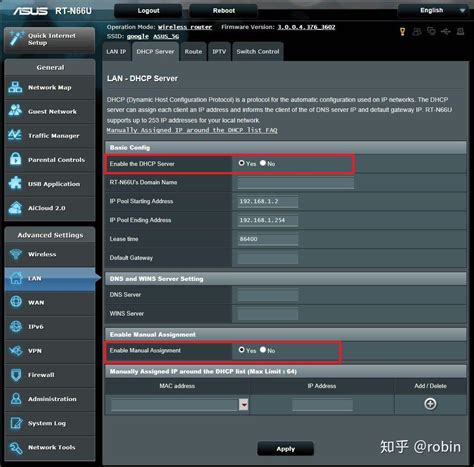This screenshot has height=467, width=474.
Task: Expand the MAC address dropdown arrow
Action: 244,405
